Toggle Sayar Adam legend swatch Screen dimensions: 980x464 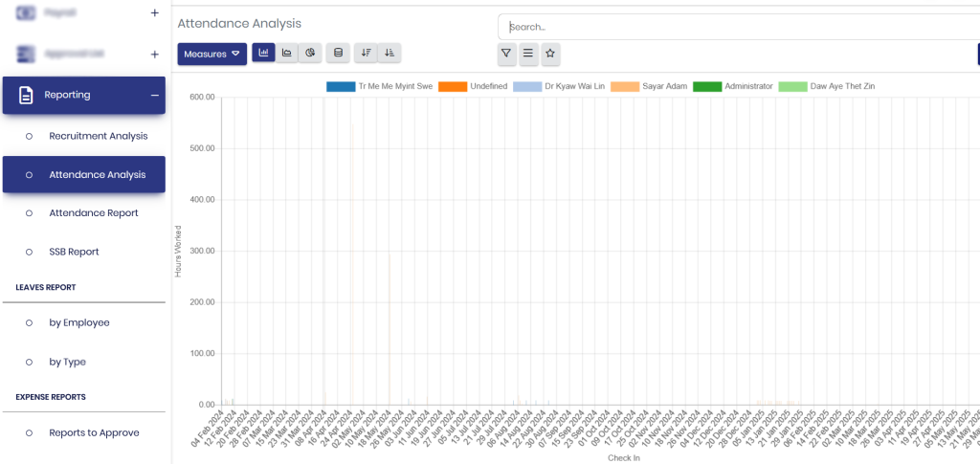pos(624,86)
